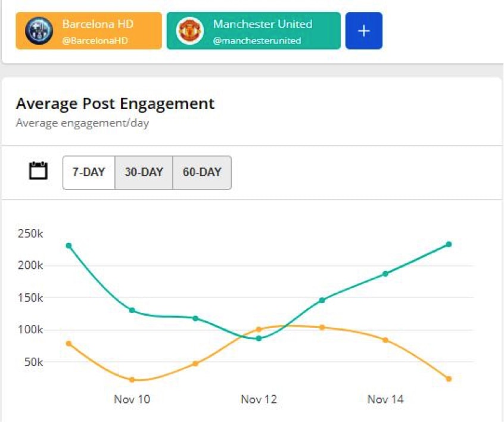This screenshot has width=504, height=422.
Task: Toggle the 7-DAY range on or off
Action: point(89,172)
